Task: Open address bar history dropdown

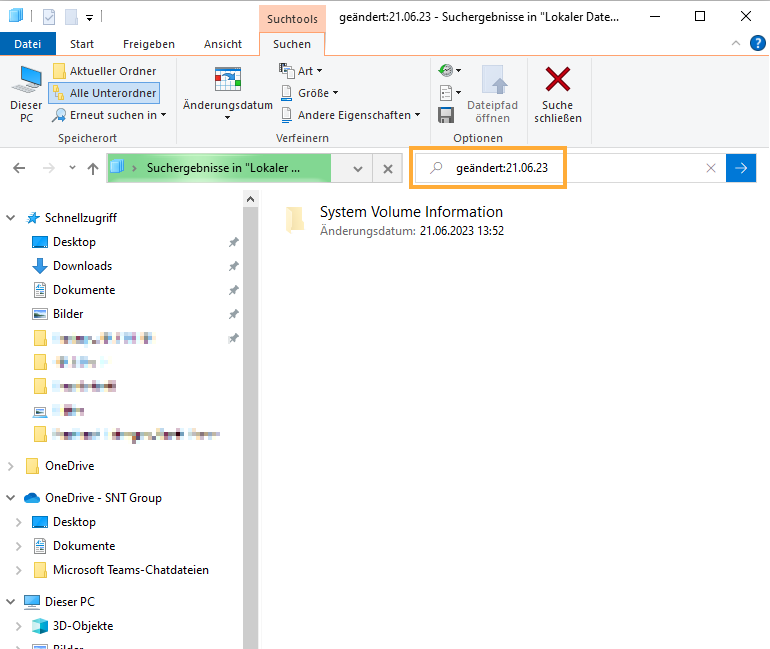Action: tap(358, 169)
